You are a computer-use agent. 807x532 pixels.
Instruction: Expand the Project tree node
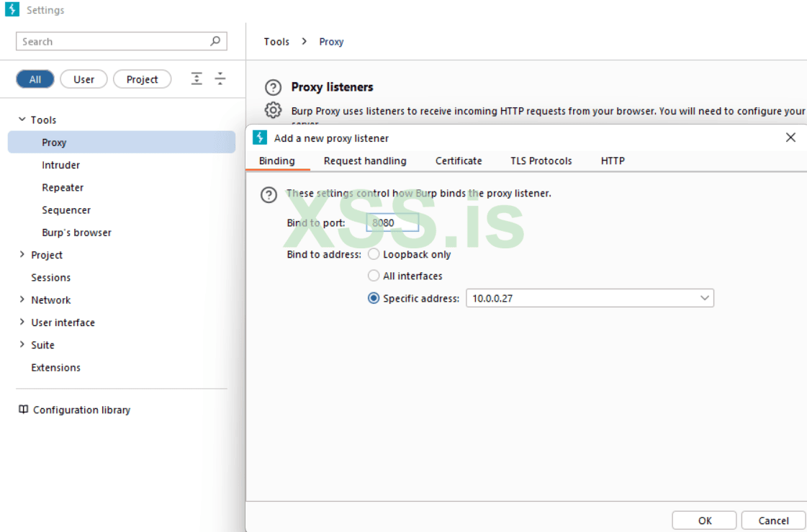[22, 254]
